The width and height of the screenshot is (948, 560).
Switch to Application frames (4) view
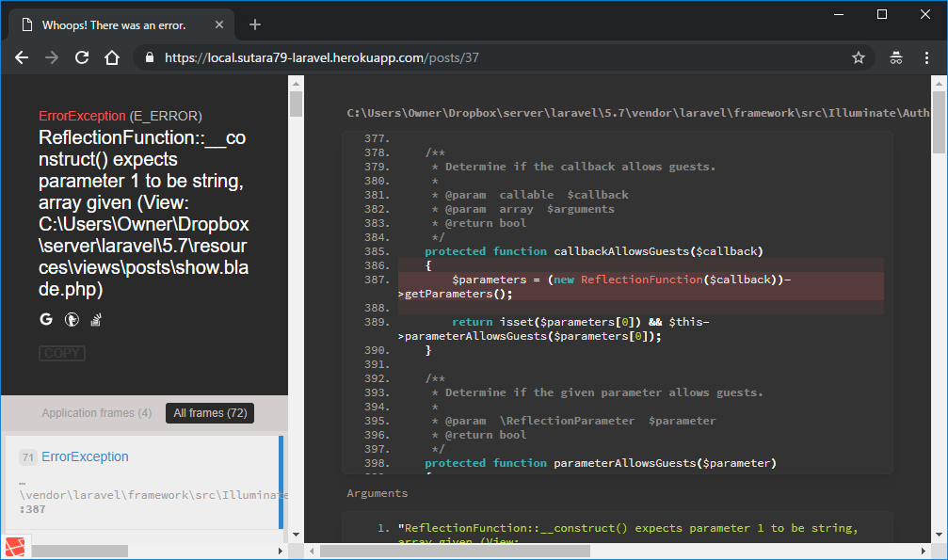click(96, 412)
